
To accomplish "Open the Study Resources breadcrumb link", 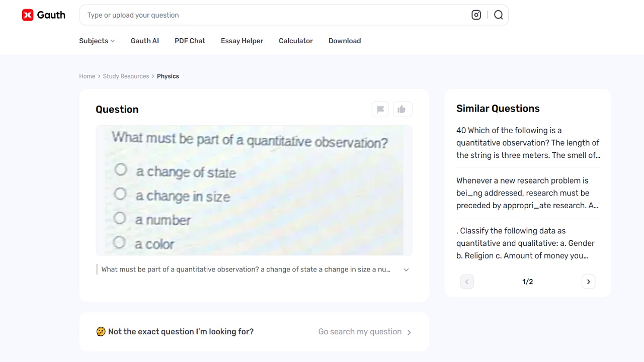I will pyautogui.click(x=126, y=76).
